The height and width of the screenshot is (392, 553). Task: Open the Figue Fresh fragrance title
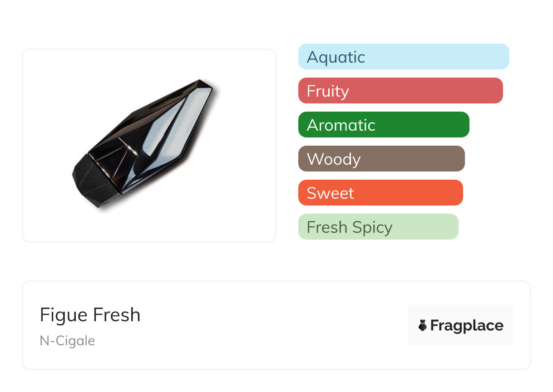click(x=90, y=315)
